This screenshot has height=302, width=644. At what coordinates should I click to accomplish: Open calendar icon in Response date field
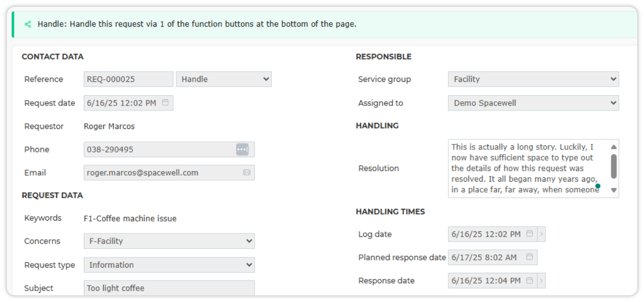(x=530, y=280)
